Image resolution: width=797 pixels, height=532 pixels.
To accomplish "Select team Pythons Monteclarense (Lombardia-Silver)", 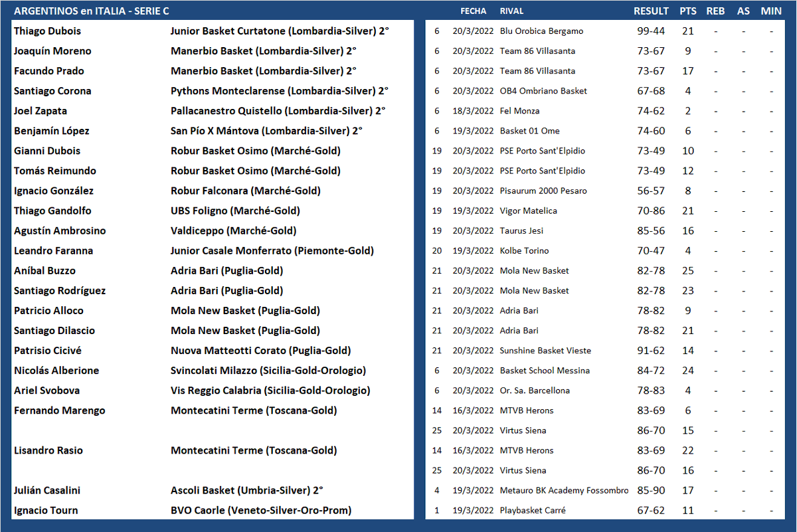I will click(280, 91).
